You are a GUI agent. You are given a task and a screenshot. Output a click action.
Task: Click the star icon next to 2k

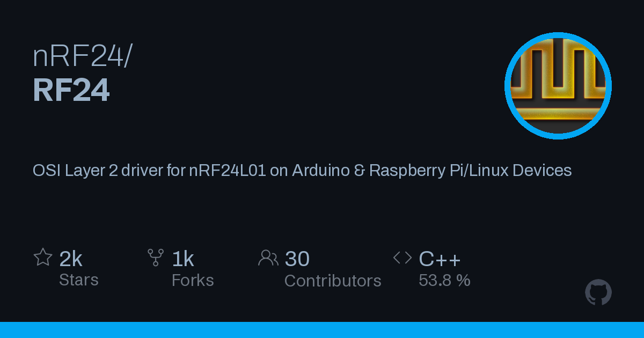point(43,258)
